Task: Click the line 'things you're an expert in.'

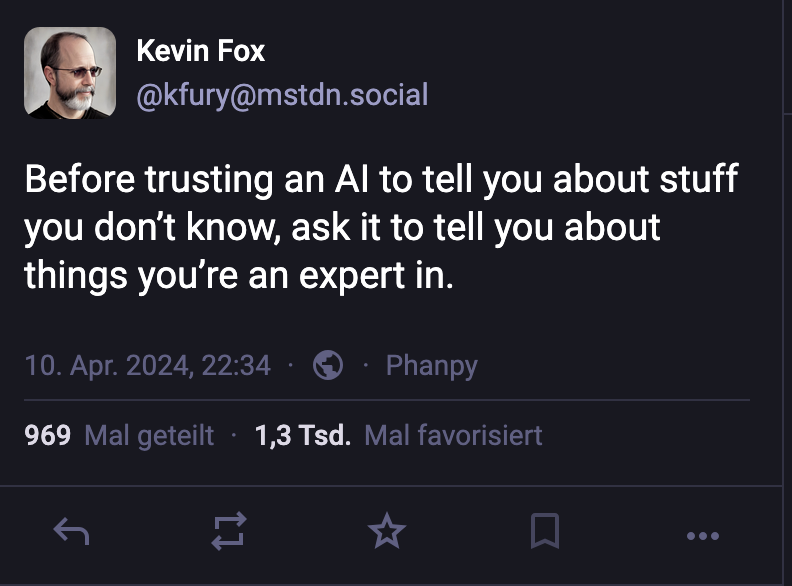Action: (239, 273)
